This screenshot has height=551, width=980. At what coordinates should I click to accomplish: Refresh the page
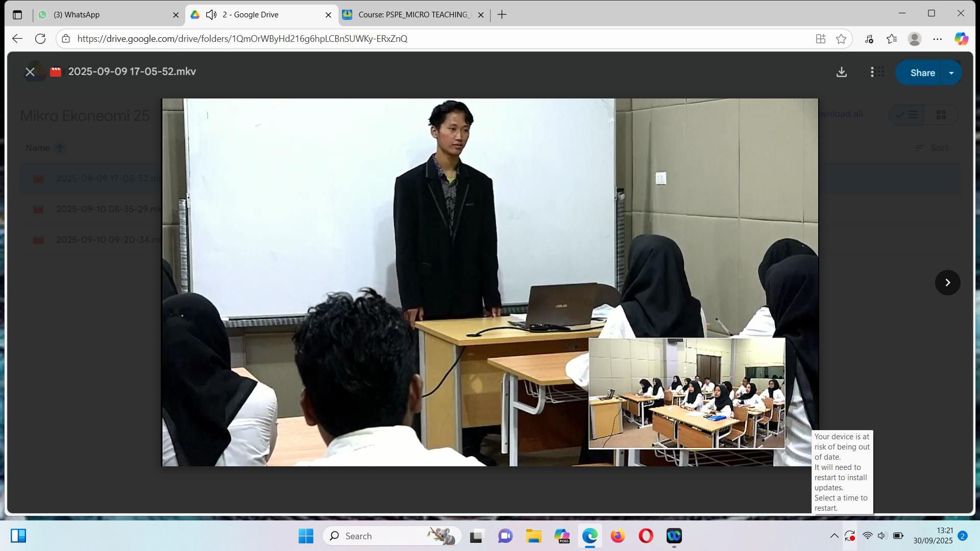tap(40, 39)
